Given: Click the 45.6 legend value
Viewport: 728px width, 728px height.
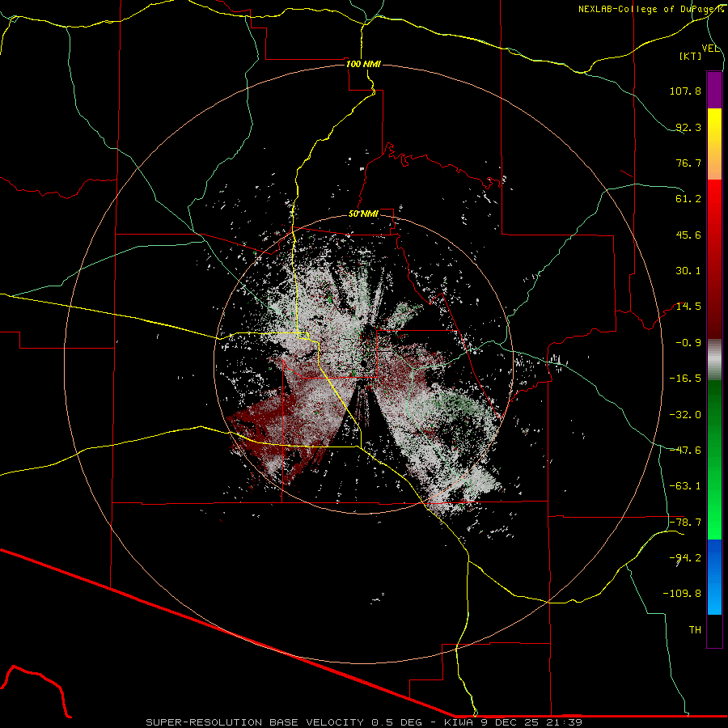Looking at the screenshot, I should 688,235.
